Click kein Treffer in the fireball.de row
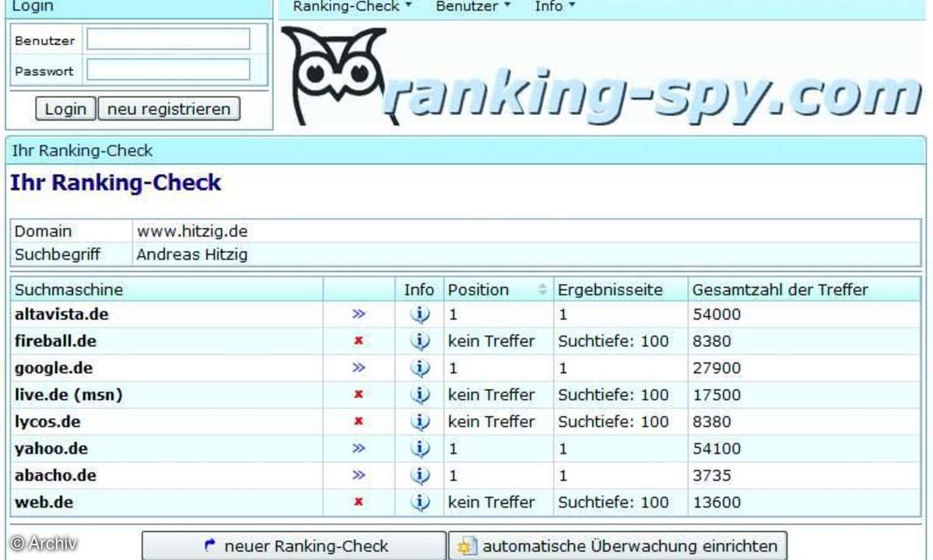This screenshot has width=933, height=560. pyautogui.click(x=491, y=341)
